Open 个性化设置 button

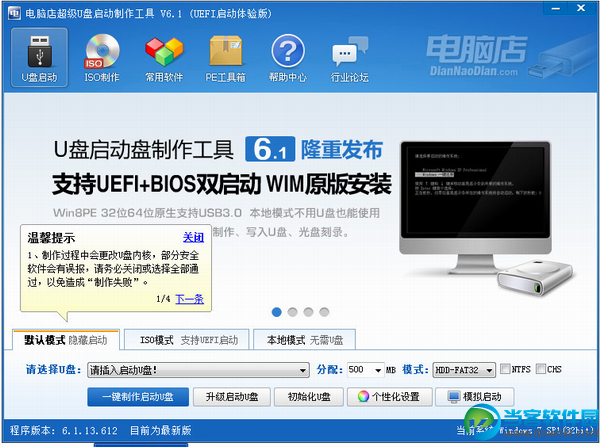tap(390, 397)
